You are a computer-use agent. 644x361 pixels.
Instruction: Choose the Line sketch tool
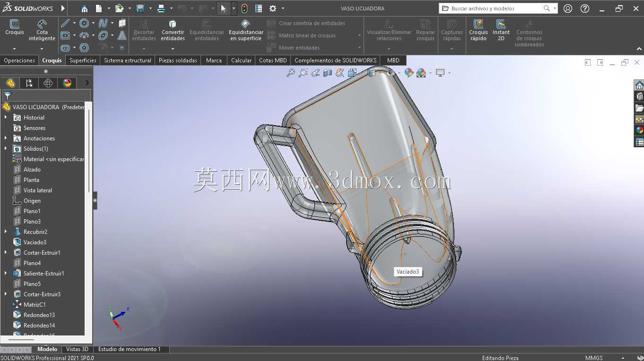(65, 23)
